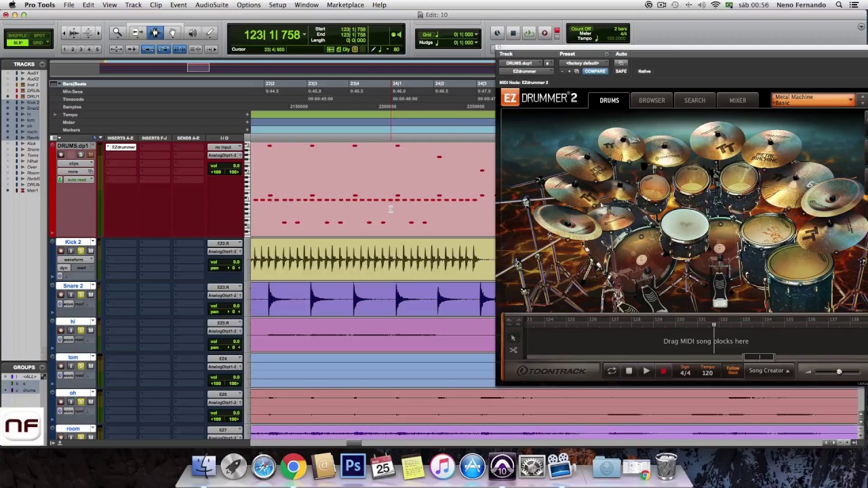This screenshot has width=868, height=488.
Task: Open the Search tab in EZdrummer
Action: pyautogui.click(x=694, y=100)
